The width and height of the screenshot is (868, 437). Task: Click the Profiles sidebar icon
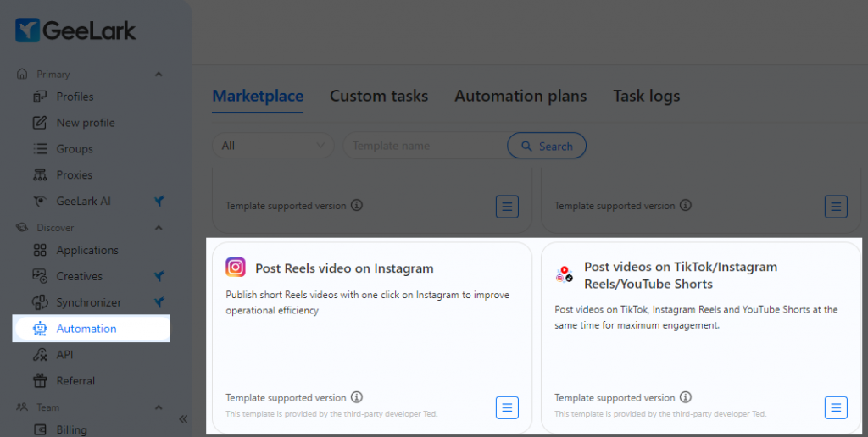click(x=40, y=97)
